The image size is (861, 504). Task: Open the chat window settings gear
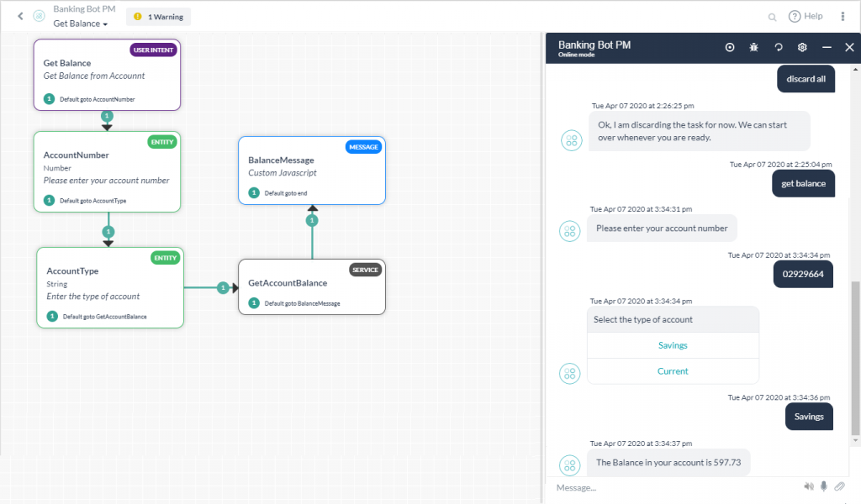click(x=801, y=47)
